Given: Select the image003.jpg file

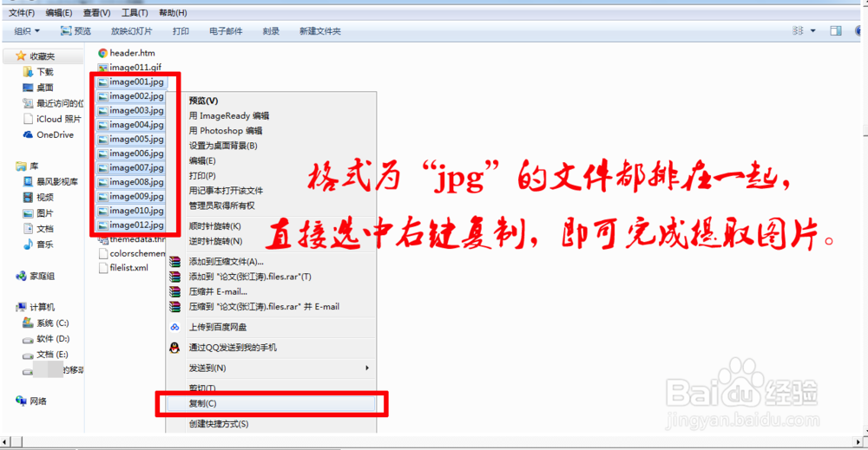Looking at the screenshot, I should (x=131, y=111).
